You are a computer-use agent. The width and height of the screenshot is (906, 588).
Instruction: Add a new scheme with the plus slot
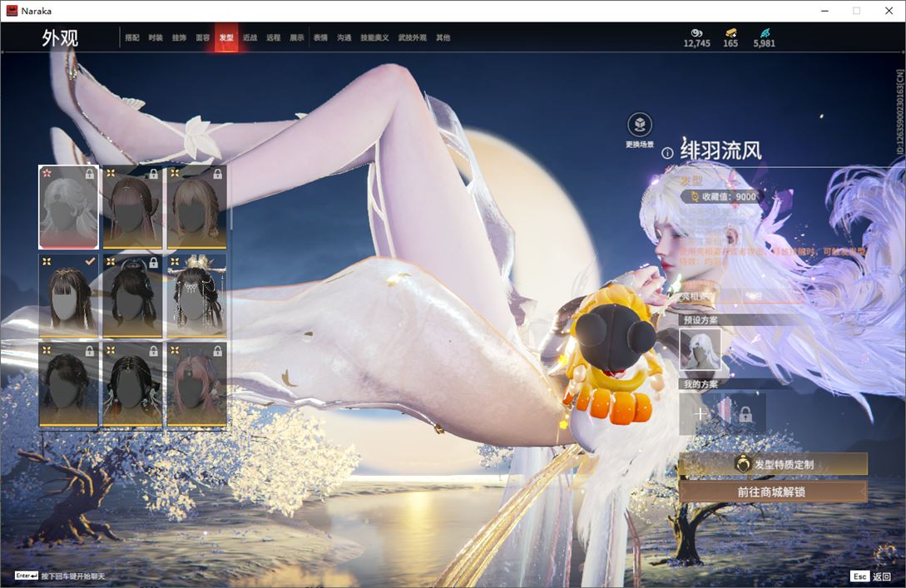tap(700, 413)
